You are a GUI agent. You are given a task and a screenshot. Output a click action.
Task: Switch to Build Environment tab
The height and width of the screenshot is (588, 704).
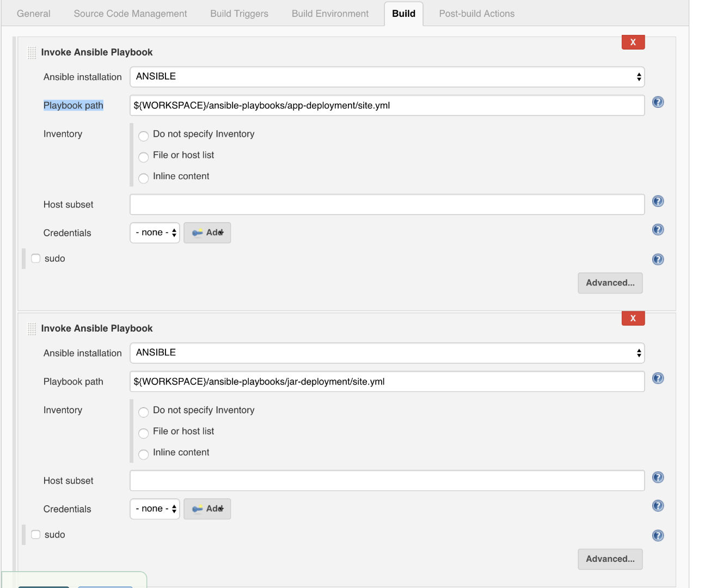click(330, 14)
